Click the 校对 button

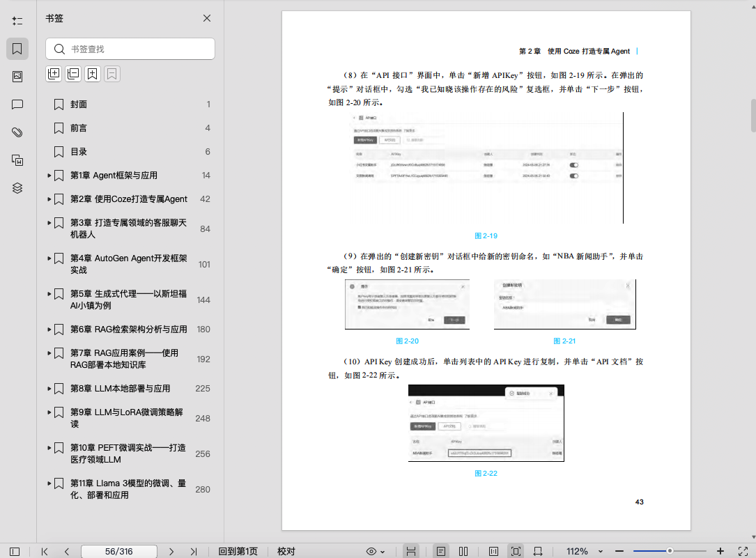pos(286,551)
